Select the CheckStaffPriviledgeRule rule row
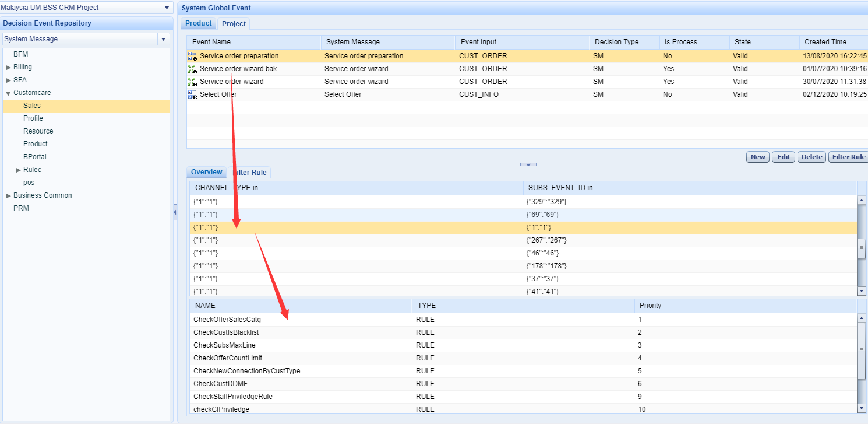Image resolution: width=868 pixels, height=424 pixels. coord(524,397)
